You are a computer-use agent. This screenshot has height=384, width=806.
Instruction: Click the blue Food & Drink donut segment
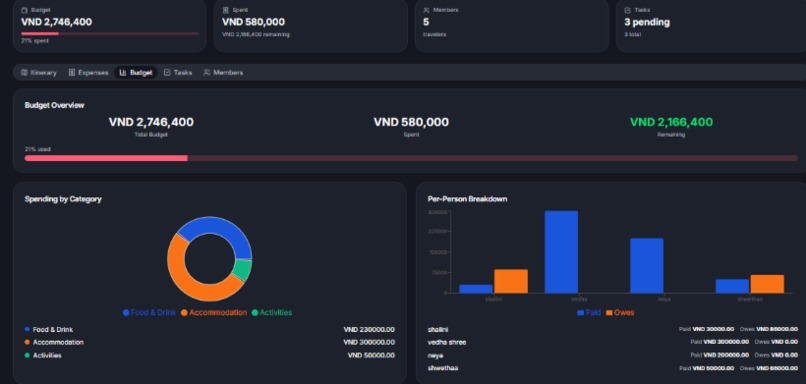point(218,226)
